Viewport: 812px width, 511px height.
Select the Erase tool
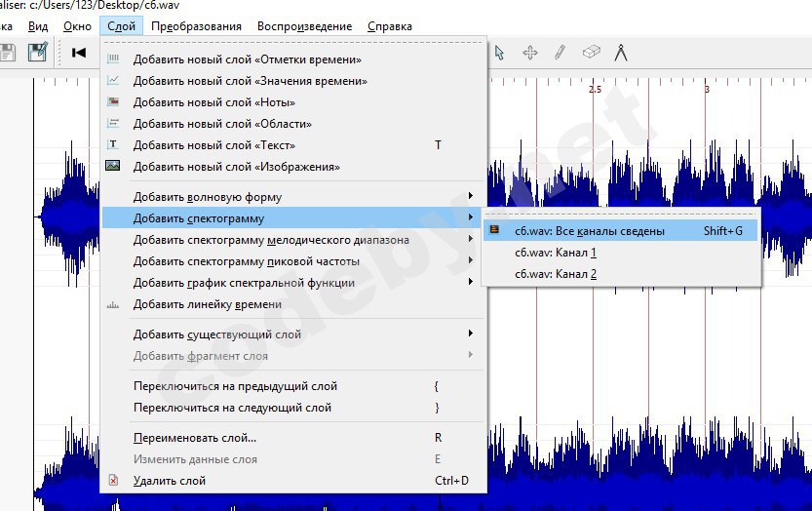tap(591, 52)
